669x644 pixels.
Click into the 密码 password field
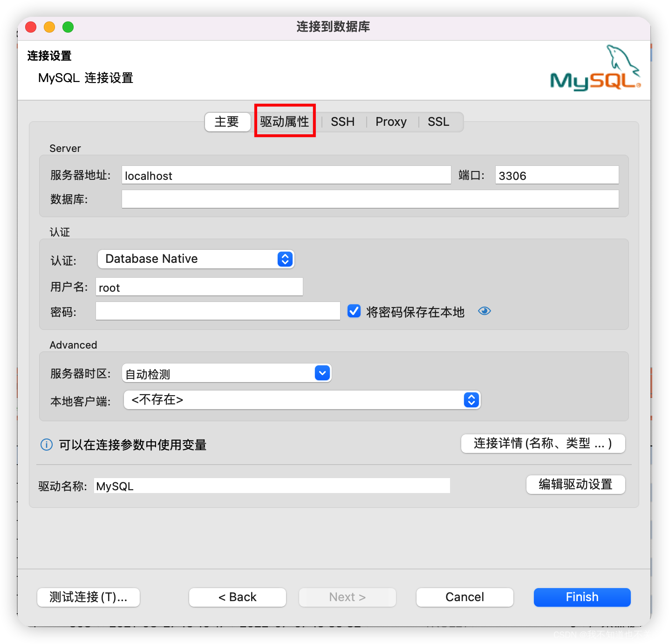click(x=218, y=311)
